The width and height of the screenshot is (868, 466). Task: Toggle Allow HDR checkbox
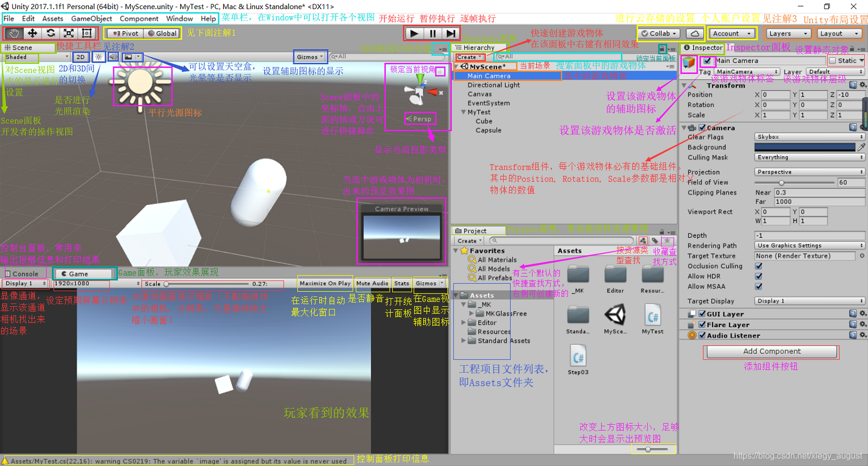(x=759, y=276)
